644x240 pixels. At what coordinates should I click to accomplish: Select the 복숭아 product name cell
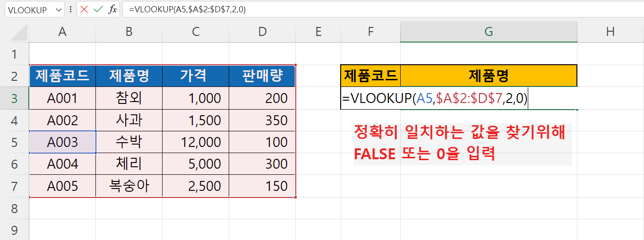129,186
